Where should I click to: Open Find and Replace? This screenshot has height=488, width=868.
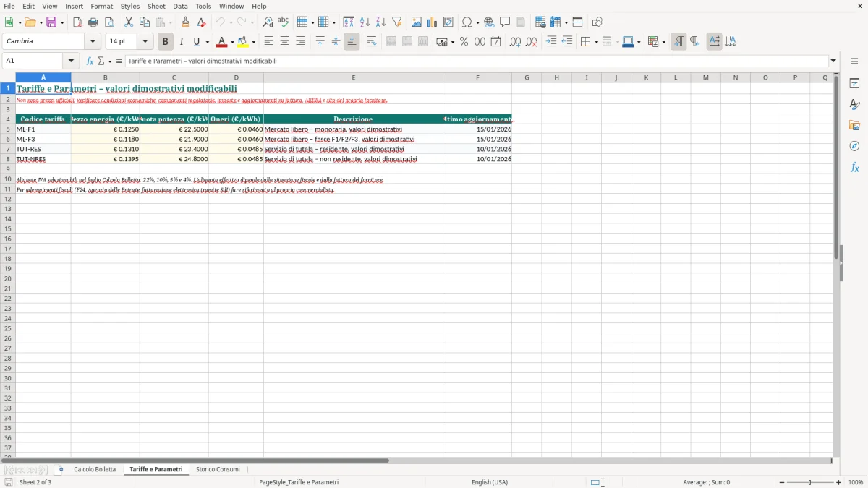(268, 22)
